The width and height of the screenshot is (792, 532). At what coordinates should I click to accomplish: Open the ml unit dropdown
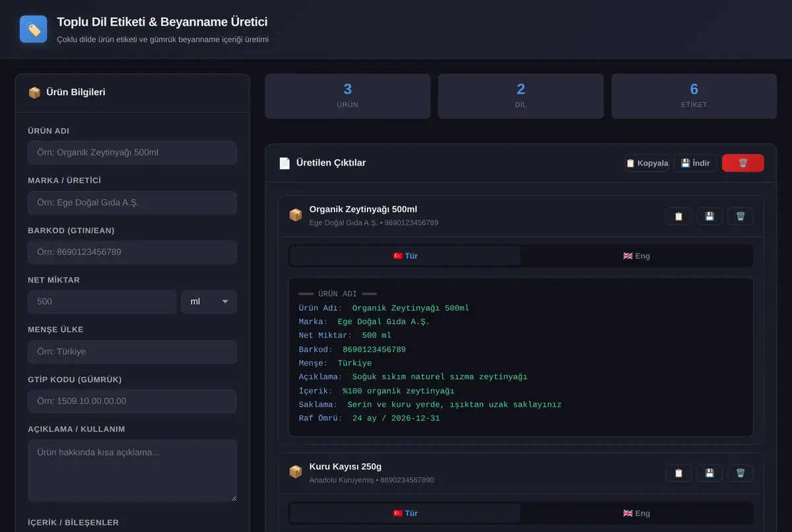[x=209, y=302]
